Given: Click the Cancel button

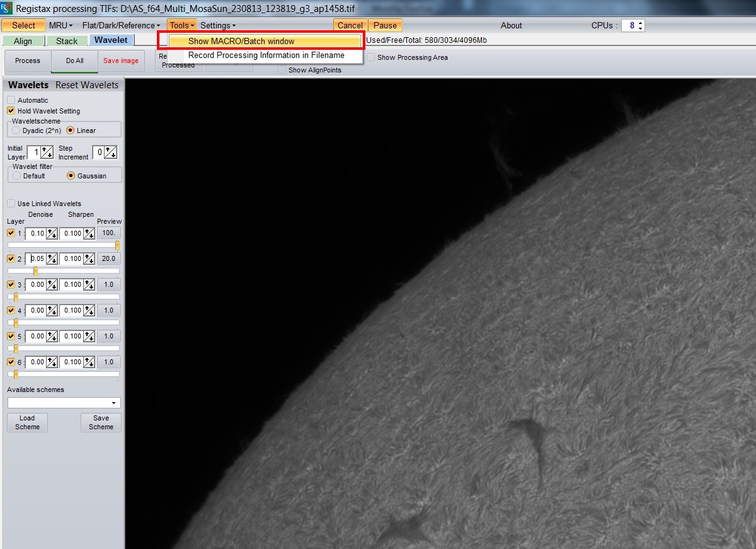Looking at the screenshot, I should [350, 25].
